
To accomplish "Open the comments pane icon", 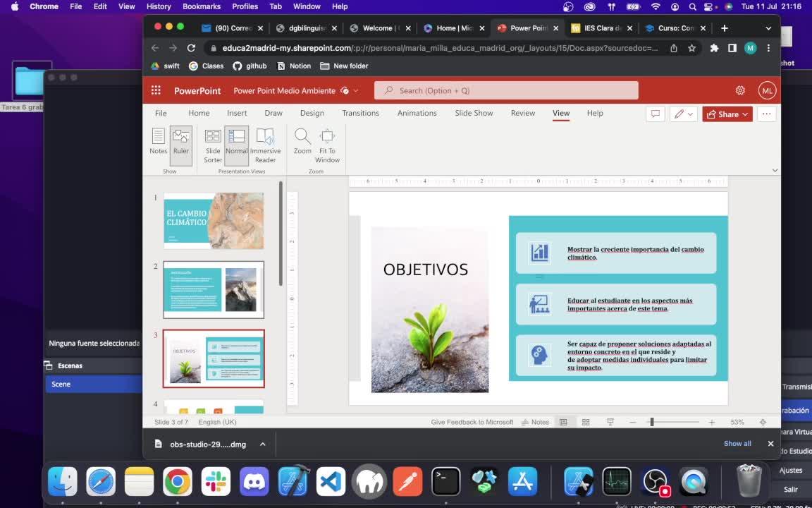I will (x=656, y=114).
